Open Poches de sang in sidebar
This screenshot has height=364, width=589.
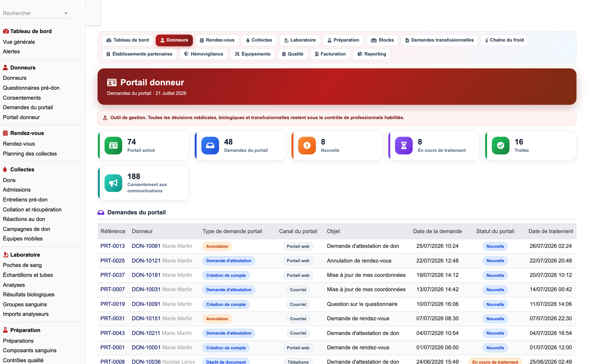22,265
